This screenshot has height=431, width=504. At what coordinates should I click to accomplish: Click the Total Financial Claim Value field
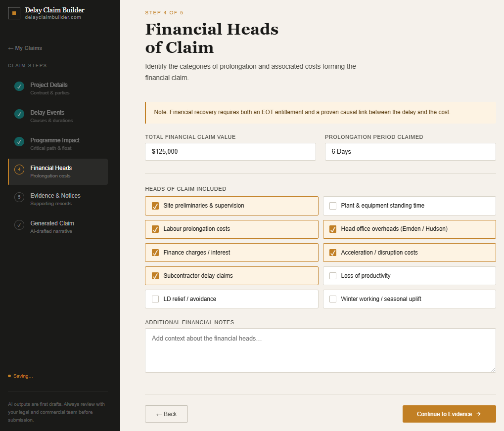tap(230, 151)
